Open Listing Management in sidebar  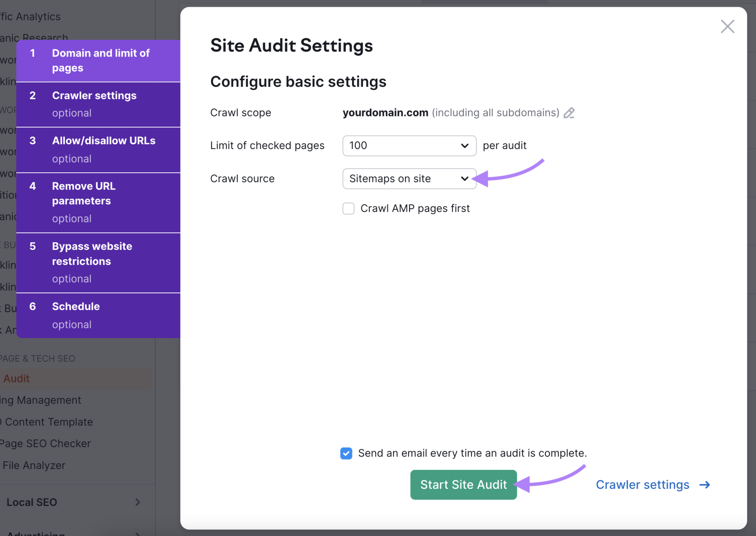pyautogui.click(x=40, y=400)
